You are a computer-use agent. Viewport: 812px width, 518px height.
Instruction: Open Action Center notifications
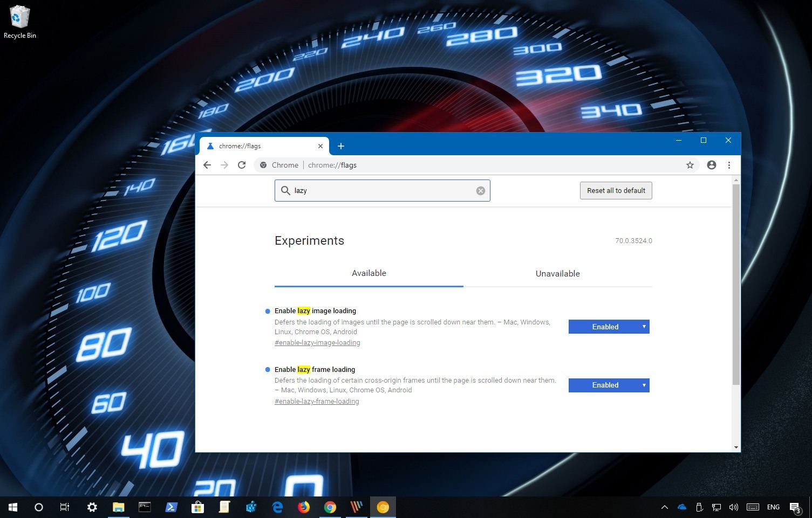[x=795, y=507]
